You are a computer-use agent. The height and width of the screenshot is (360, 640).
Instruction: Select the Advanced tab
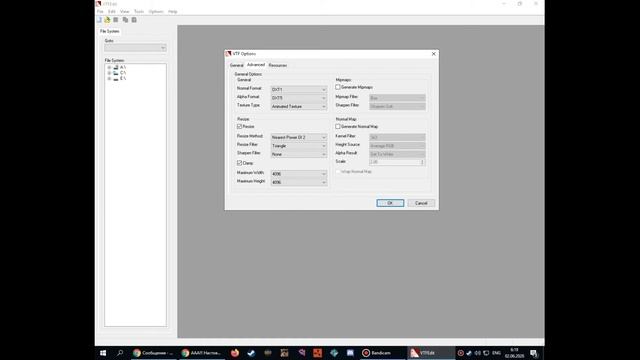tap(256, 64)
